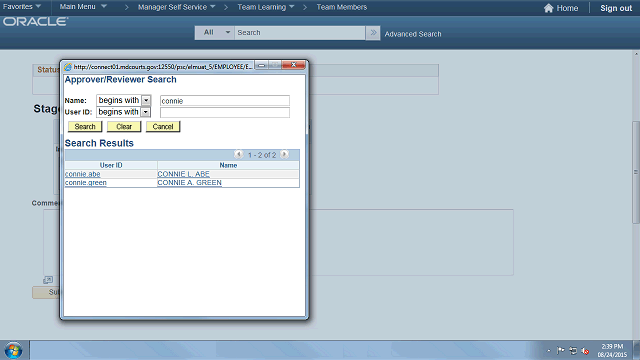Open Advanced Search
Viewport: 640px width, 360px height.
[413, 34]
